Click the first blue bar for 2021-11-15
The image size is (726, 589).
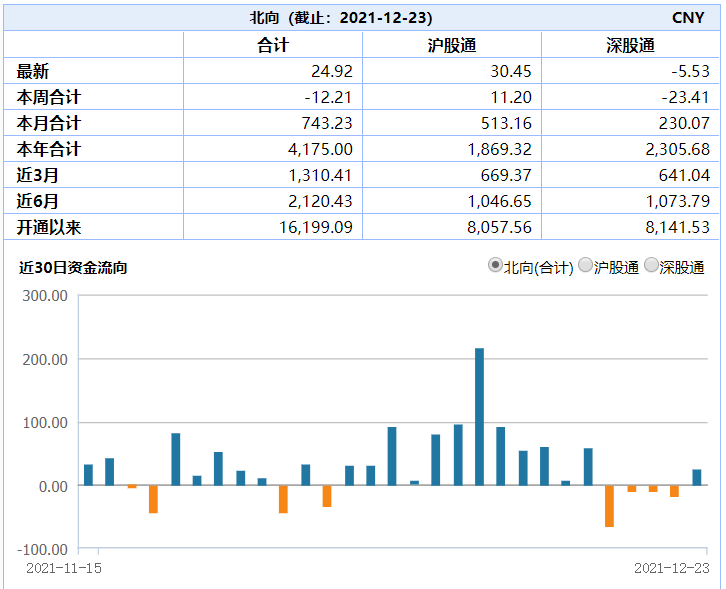pyautogui.click(x=88, y=475)
